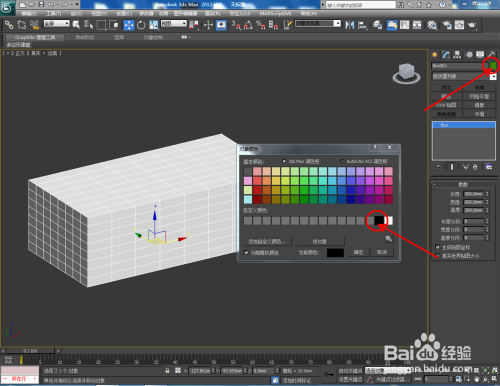Click the color picker eyedropper in dialog

click(389, 238)
